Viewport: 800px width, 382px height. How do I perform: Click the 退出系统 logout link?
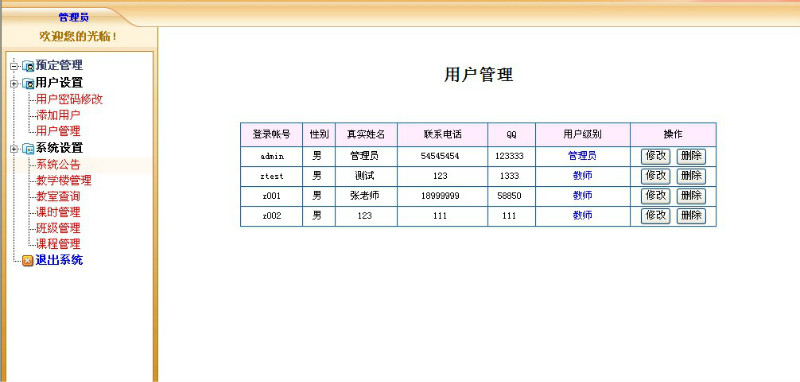point(59,260)
